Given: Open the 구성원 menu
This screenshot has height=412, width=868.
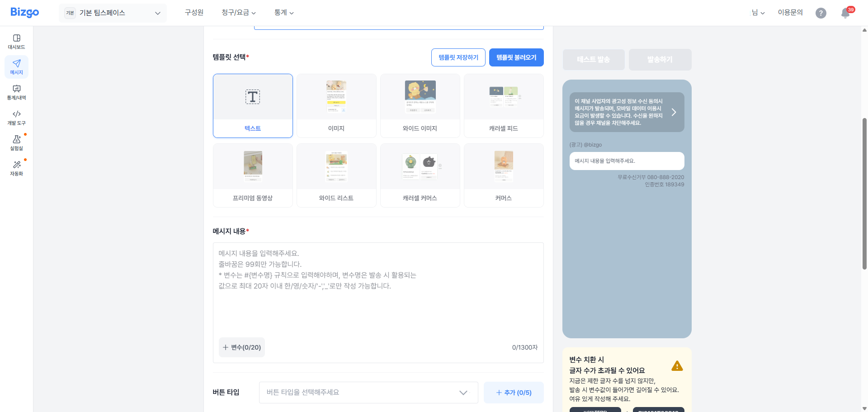Looking at the screenshot, I should pyautogui.click(x=193, y=13).
